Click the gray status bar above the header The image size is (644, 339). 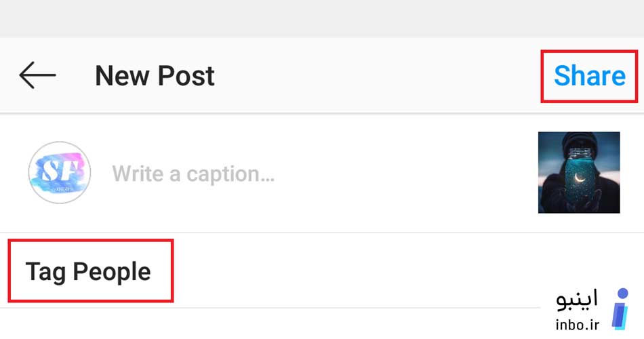click(322, 18)
